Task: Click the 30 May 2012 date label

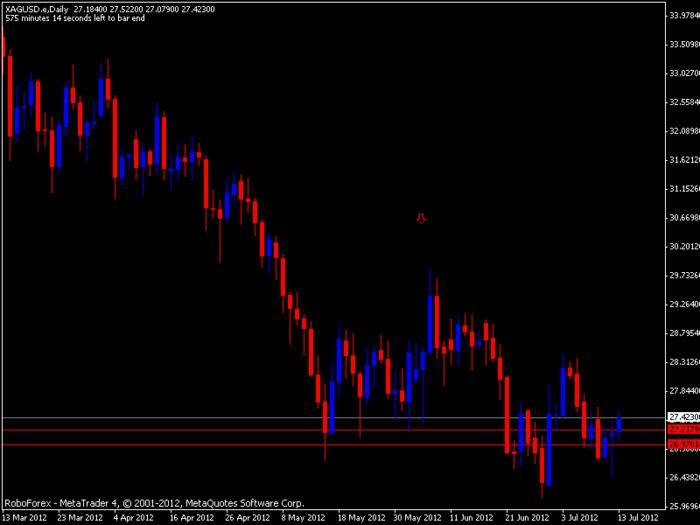Action: (417, 518)
